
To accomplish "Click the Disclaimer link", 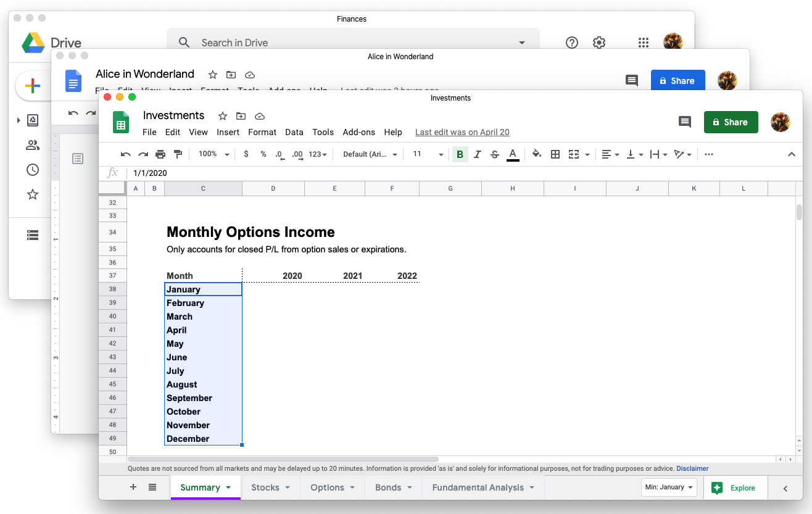I will point(692,468).
